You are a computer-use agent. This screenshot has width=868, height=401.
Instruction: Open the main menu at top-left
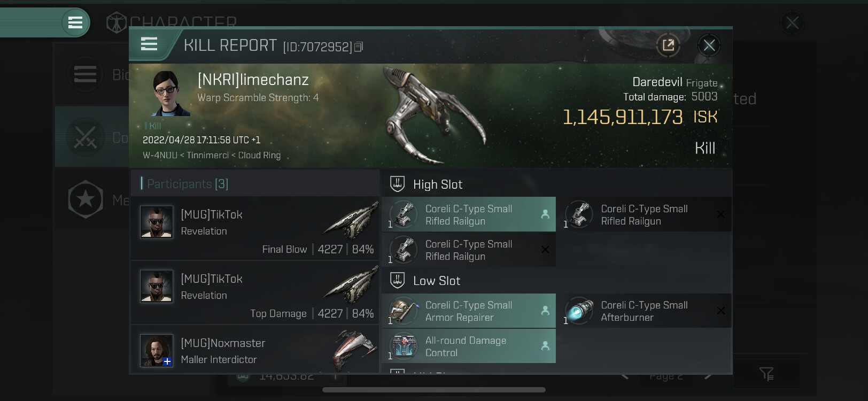pyautogui.click(x=75, y=22)
